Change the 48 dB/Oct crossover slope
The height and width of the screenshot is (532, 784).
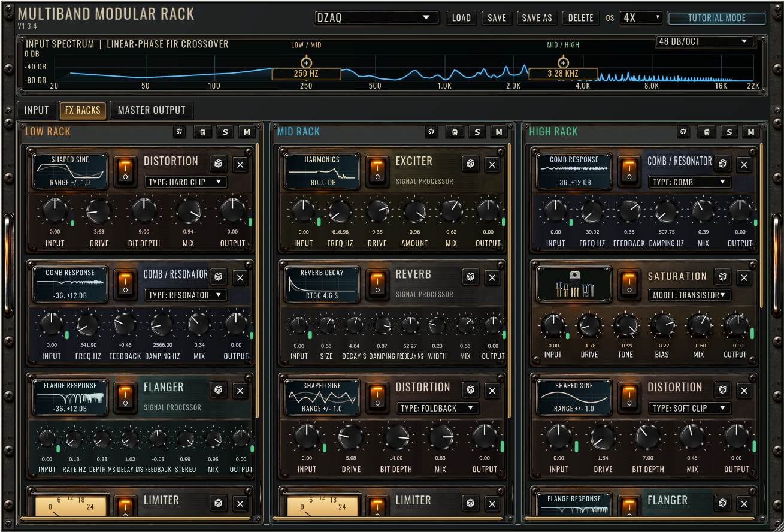point(705,41)
